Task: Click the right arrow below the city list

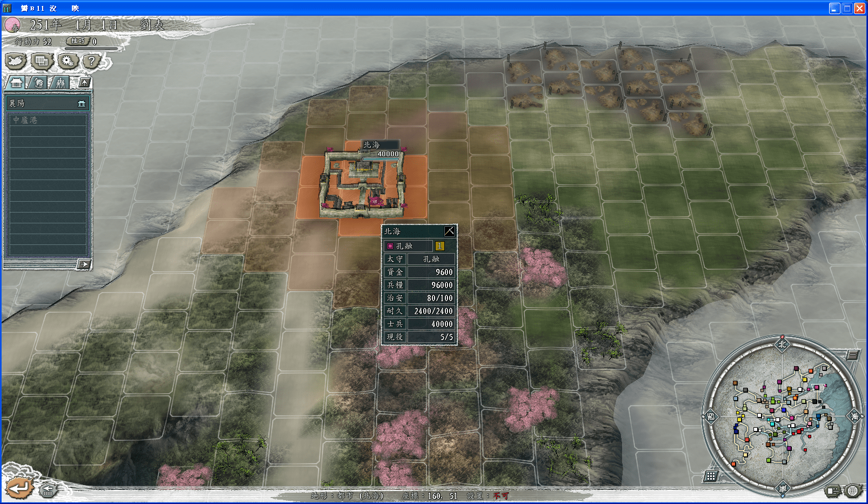Action: click(x=84, y=264)
